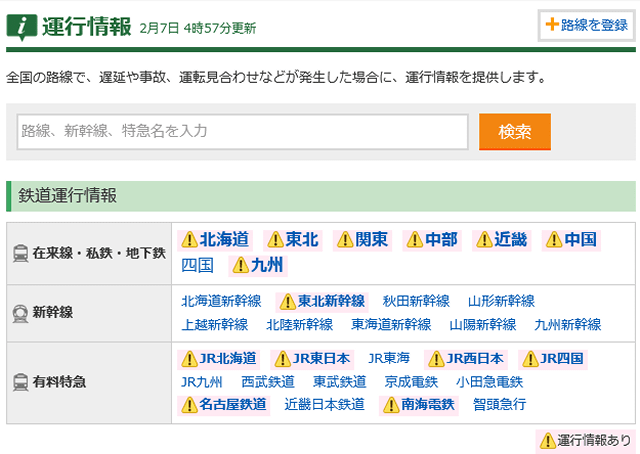This screenshot has height=454, width=640.
Task: Open 上越新幹線 status link
Action: [215, 325]
